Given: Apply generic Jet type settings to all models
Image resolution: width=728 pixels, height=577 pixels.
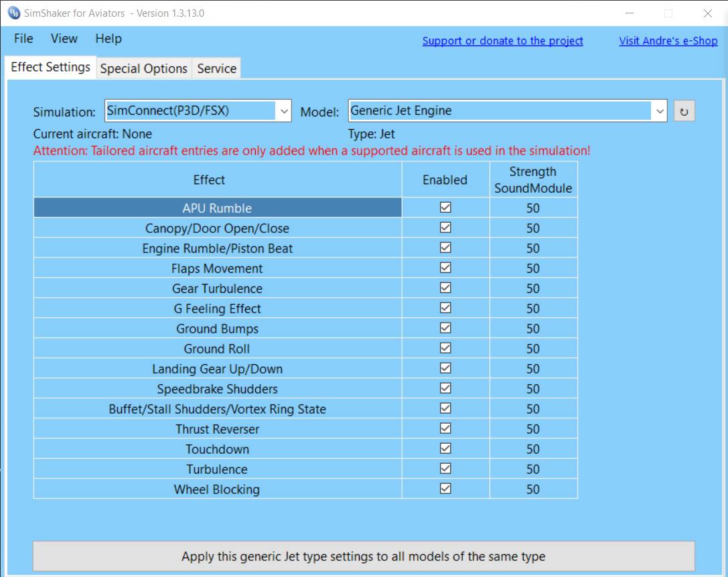Looking at the screenshot, I should pyautogui.click(x=364, y=556).
